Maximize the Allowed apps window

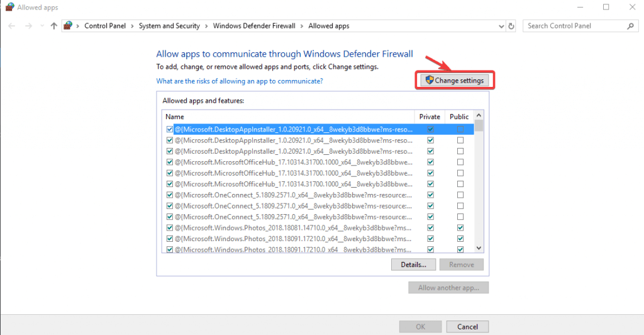[606, 7]
